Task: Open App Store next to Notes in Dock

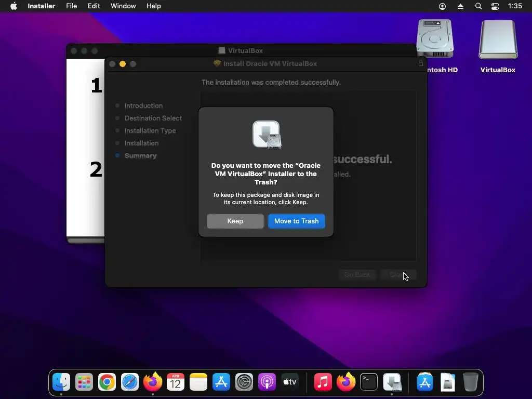Action: [x=221, y=382]
